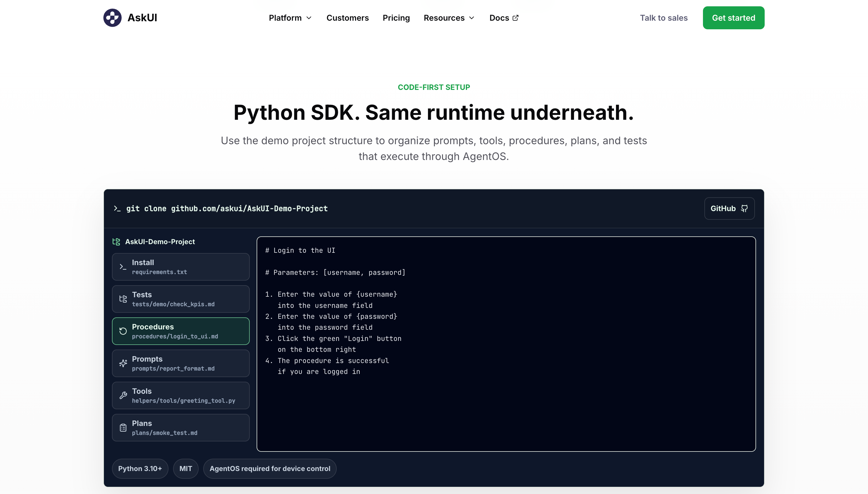This screenshot has height=494, width=868.
Task: Click the 'that execute through AgentOS.' line
Action: [x=434, y=157]
